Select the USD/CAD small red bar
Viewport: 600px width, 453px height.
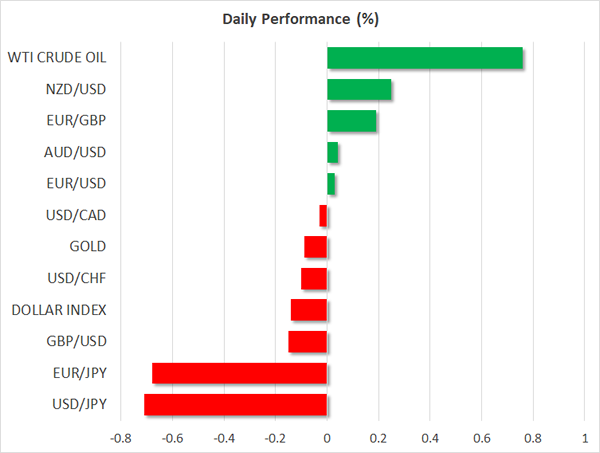(324, 216)
